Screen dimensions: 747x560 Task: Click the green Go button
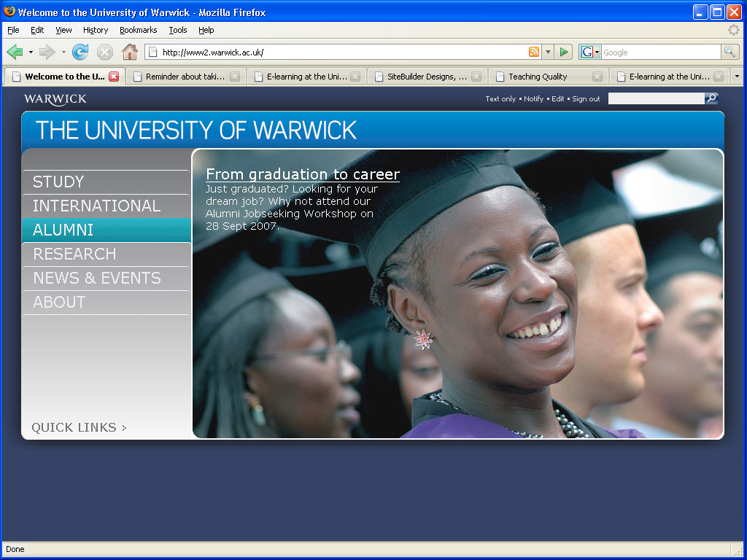pyautogui.click(x=563, y=52)
